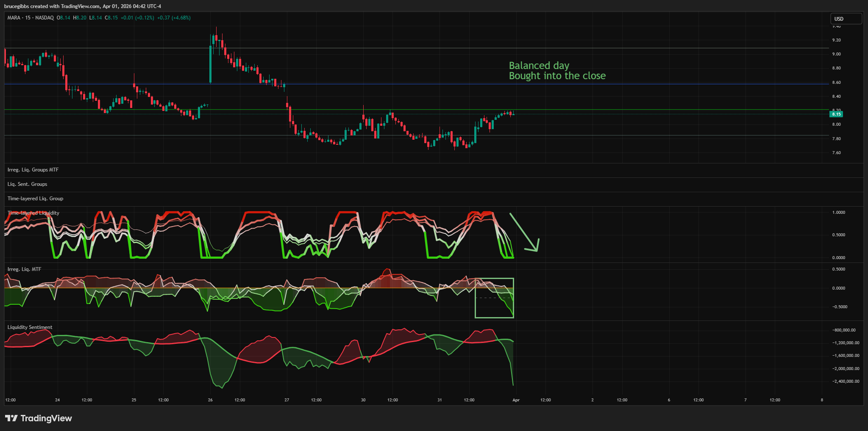Open the USD currency selector

pos(846,19)
